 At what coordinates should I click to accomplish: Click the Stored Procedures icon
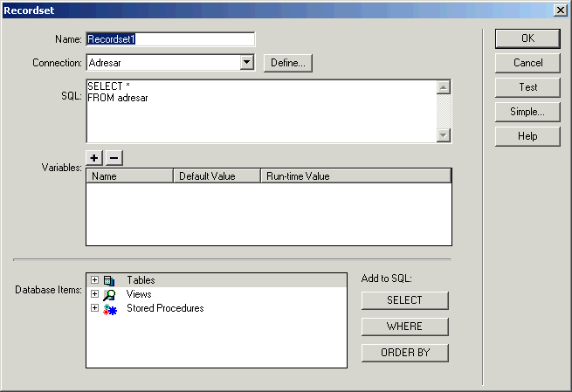tap(110, 309)
